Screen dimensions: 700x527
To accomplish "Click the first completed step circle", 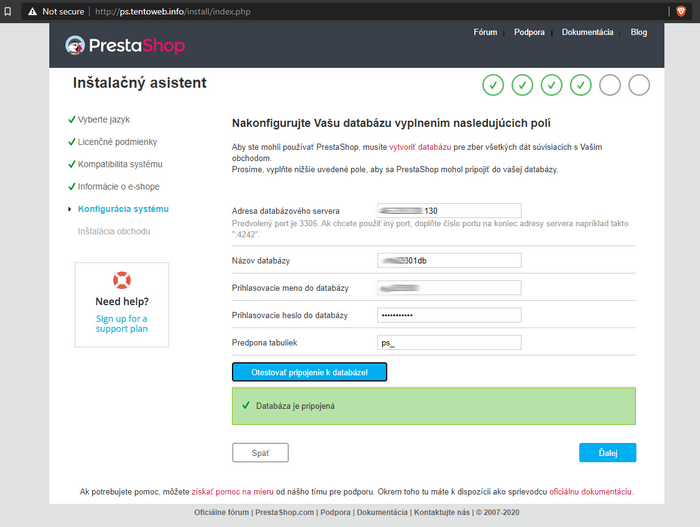I will (493, 85).
